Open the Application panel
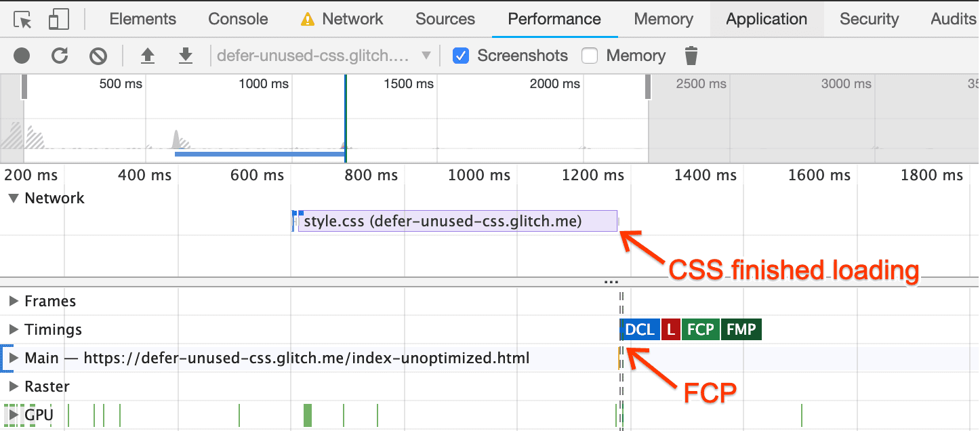 (x=766, y=18)
